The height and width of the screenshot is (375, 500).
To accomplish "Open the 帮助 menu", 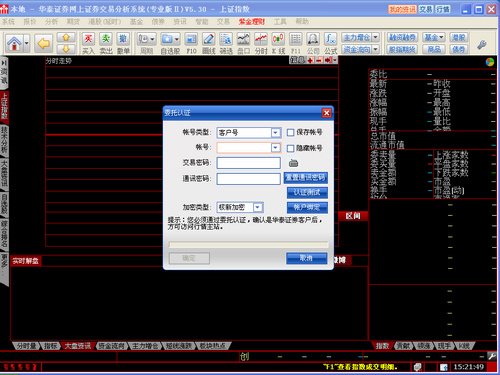I will click(302, 22).
